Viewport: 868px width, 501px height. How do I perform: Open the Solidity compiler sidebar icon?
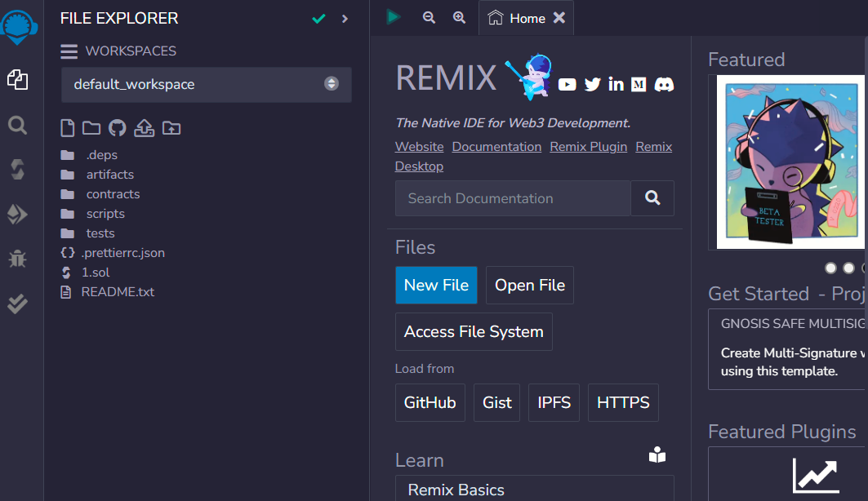pos(18,169)
